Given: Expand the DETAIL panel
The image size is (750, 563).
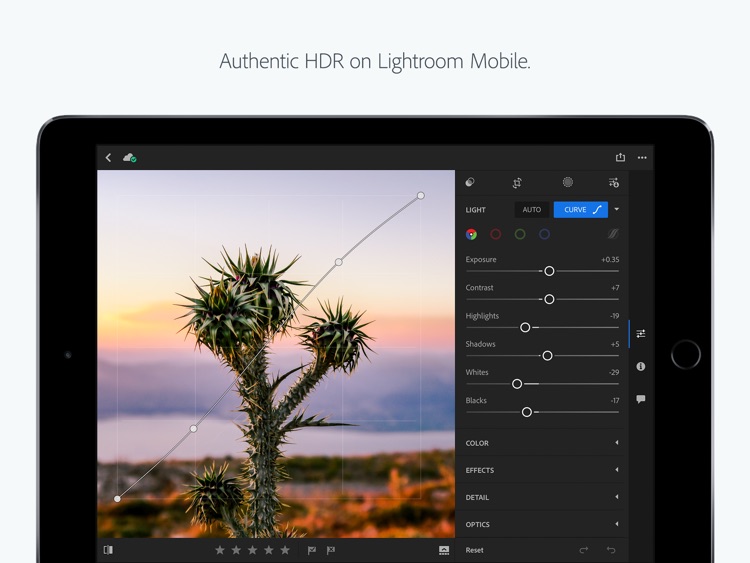Looking at the screenshot, I should 542,497.
